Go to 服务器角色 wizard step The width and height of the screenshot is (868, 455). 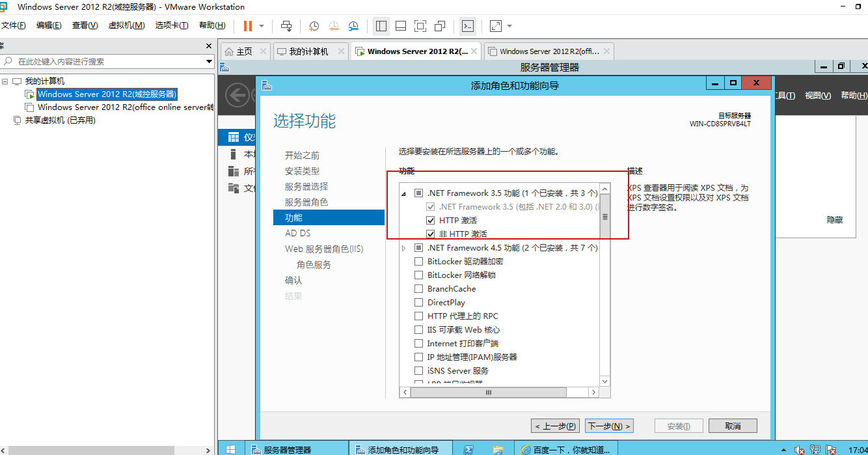coord(306,202)
